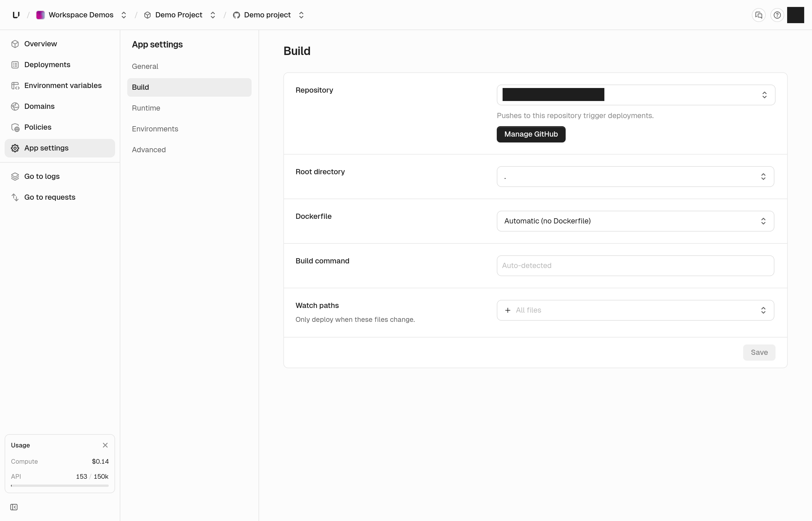The image size is (812, 521).
Task: Open the help question mark icon
Action: (777, 15)
